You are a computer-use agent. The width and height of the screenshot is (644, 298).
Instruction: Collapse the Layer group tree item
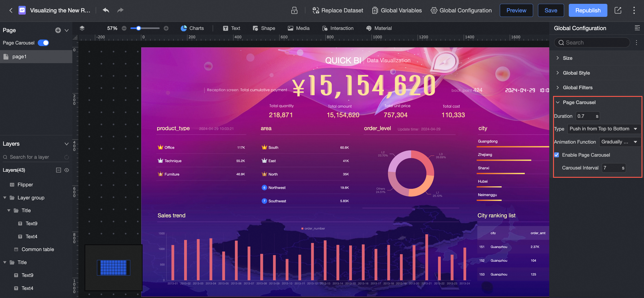pos(5,198)
